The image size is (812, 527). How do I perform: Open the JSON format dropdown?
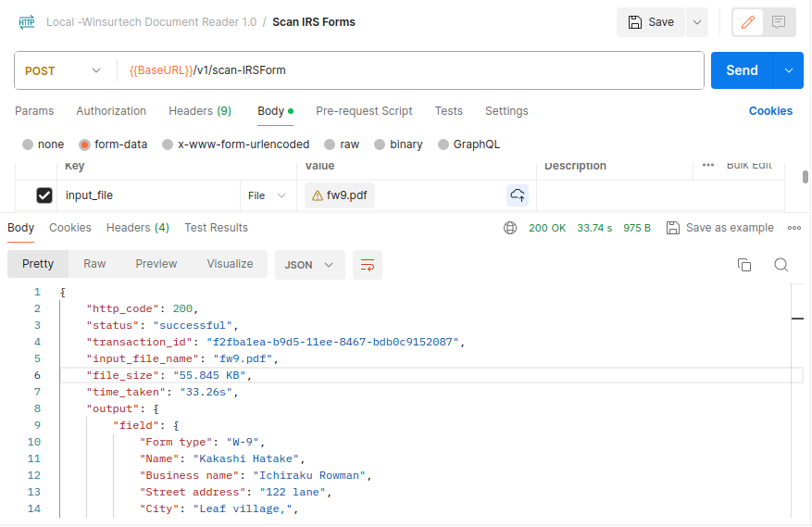(x=309, y=265)
